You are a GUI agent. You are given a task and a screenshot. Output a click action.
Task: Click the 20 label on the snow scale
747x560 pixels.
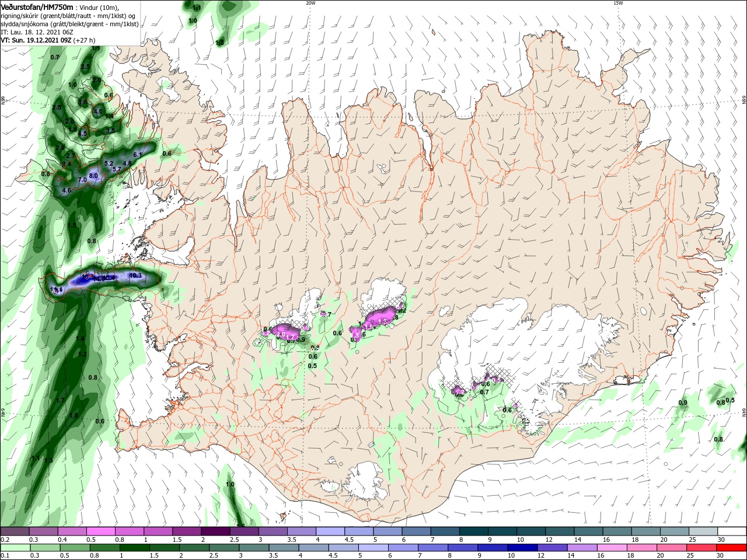663,539
